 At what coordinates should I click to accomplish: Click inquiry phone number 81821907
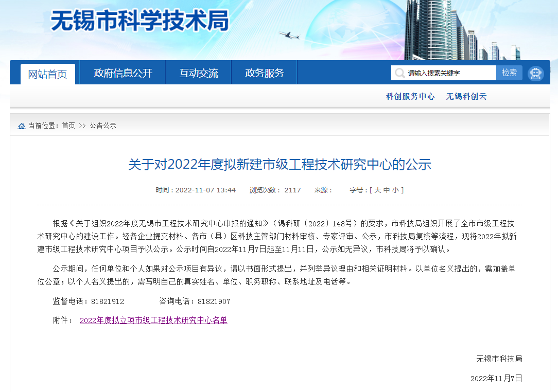[214, 301]
